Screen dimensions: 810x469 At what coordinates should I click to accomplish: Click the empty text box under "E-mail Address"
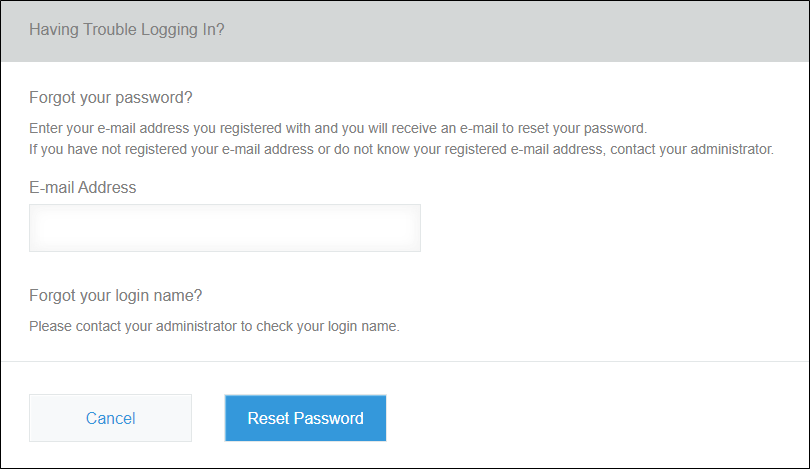coord(224,228)
